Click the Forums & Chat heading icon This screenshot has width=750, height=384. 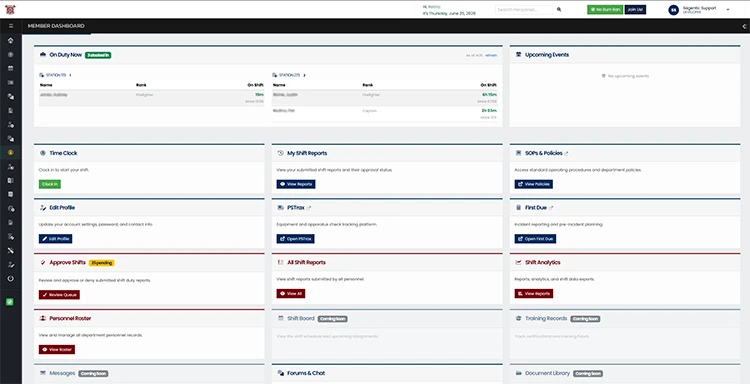281,373
